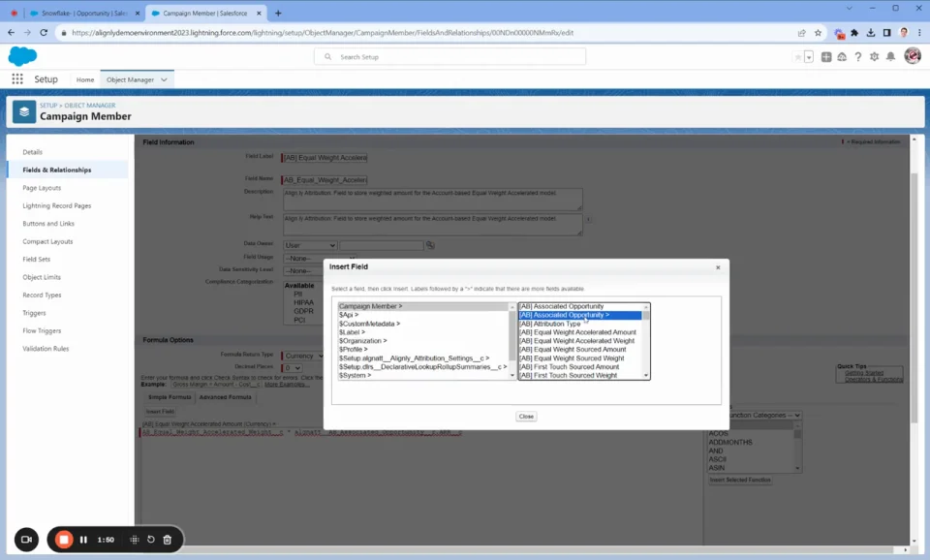The image size is (930, 560).
Task: Click the browser address bar URL
Action: pos(323,33)
